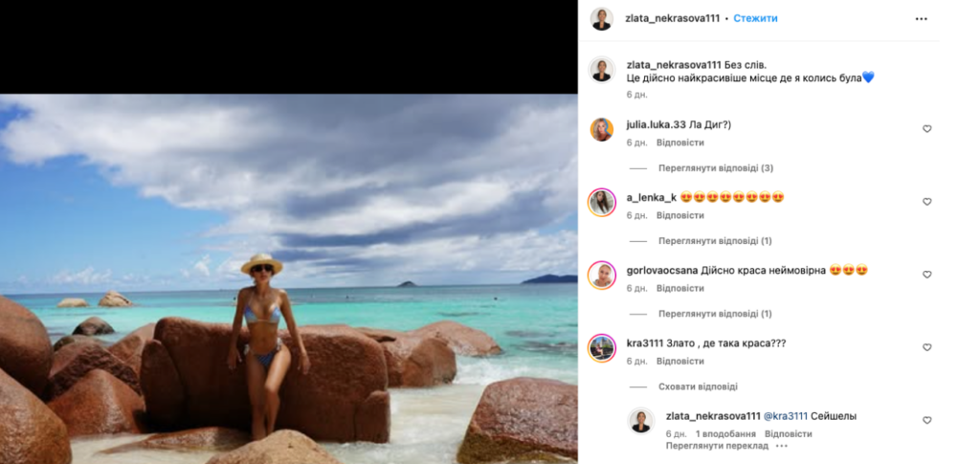Like kra3111's comment with heart icon
The height and width of the screenshot is (464, 980).
[926, 347]
